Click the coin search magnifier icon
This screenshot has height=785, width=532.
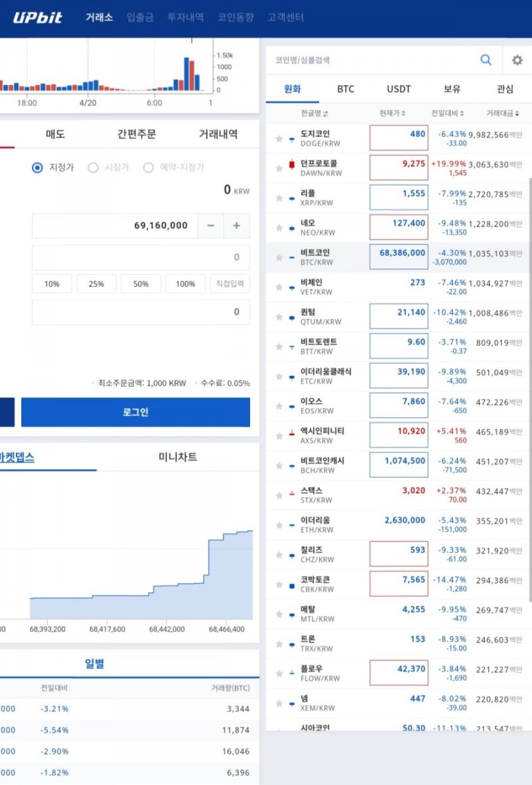point(486,60)
